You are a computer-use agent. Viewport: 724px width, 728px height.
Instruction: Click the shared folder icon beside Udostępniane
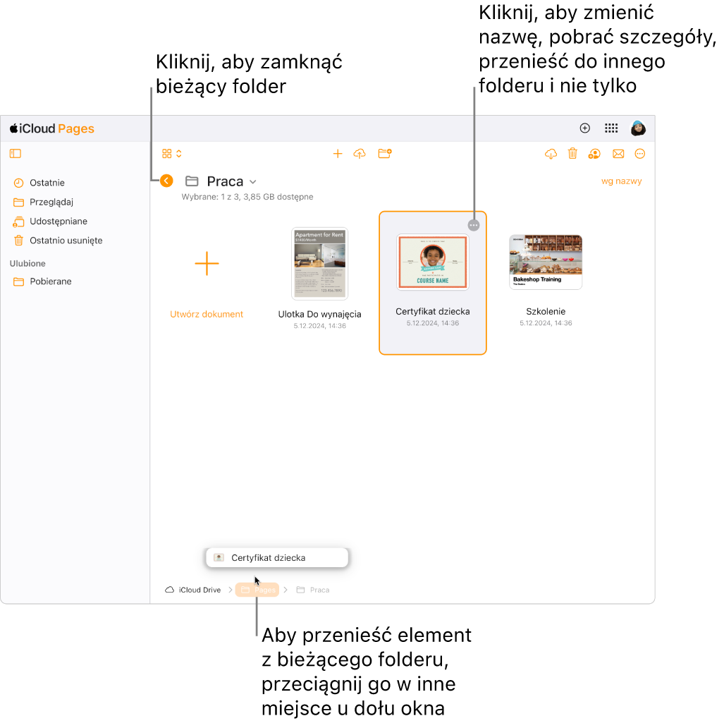(18, 222)
